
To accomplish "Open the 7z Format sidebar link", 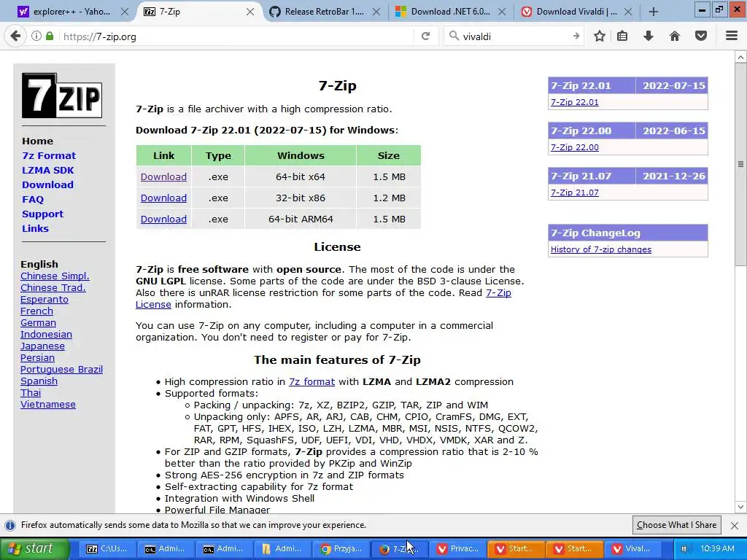I will 49,156.
